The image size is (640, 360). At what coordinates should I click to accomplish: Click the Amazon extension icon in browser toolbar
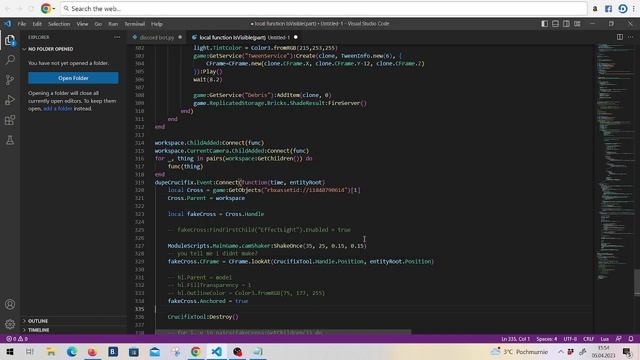pyautogui.click(x=595, y=9)
